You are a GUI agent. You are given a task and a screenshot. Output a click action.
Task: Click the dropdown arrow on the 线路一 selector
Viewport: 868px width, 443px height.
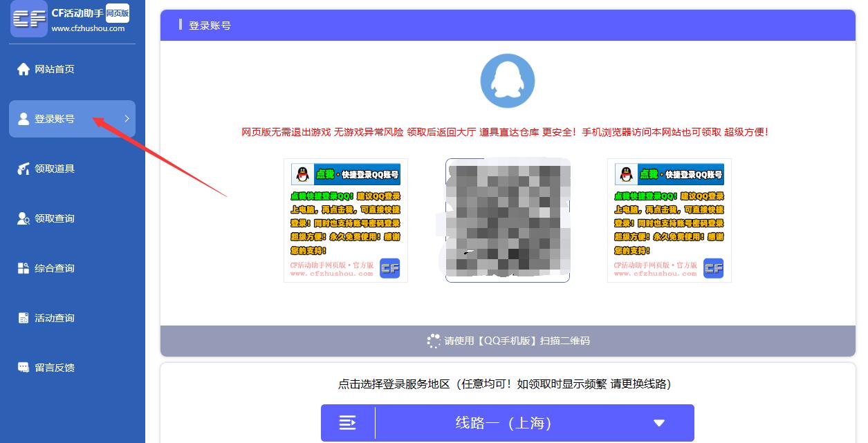pos(658,423)
